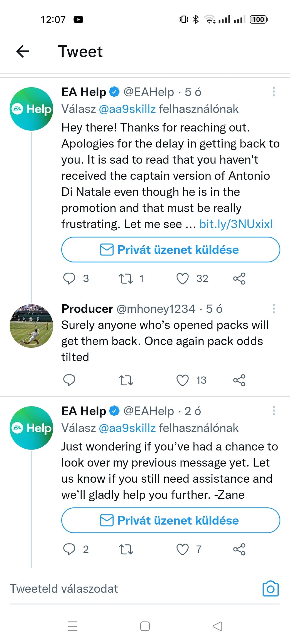Tap the Android home navigation button
290x644 pixels.
(x=145, y=626)
